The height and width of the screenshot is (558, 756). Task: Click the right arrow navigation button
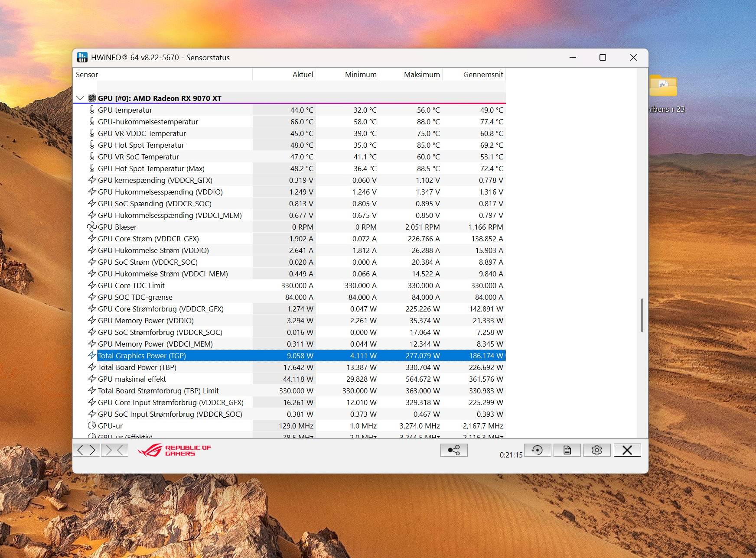pos(93,450)
